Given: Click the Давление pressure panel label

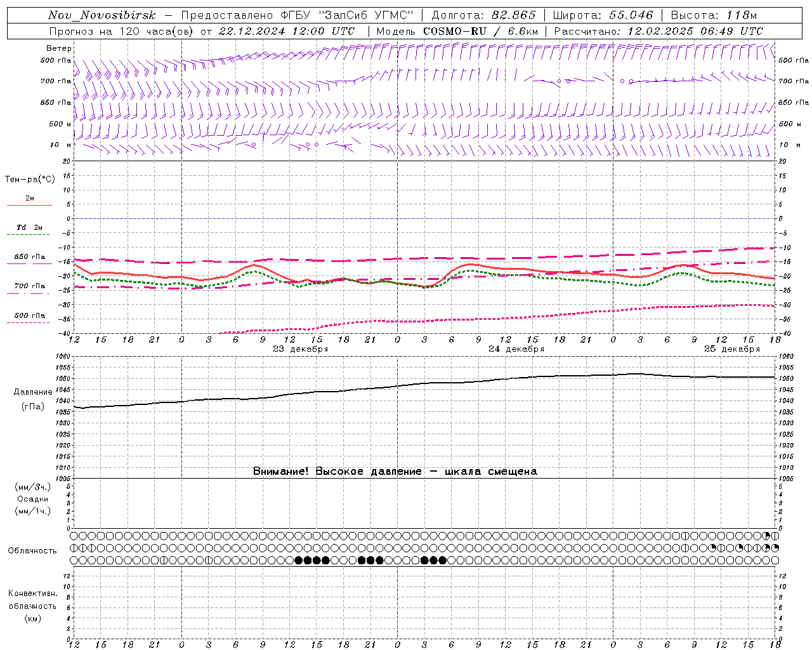Looking at the screenshot, I should pyautogui.click(x=33, y=392).
